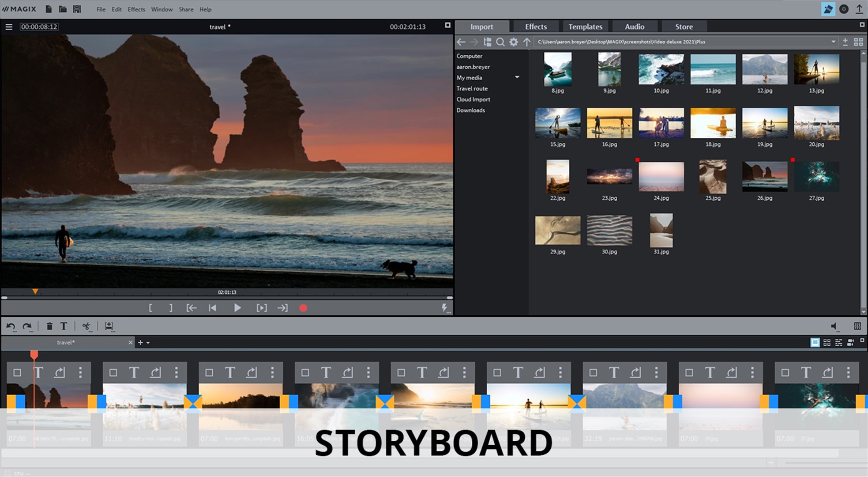Expand the My media submenu arrow

[x=517, y=77]
